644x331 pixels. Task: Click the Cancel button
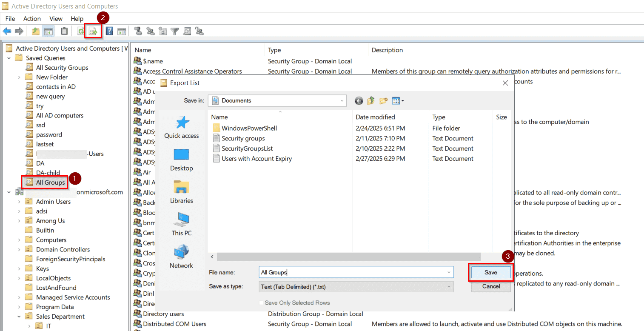tap(490, 286)
